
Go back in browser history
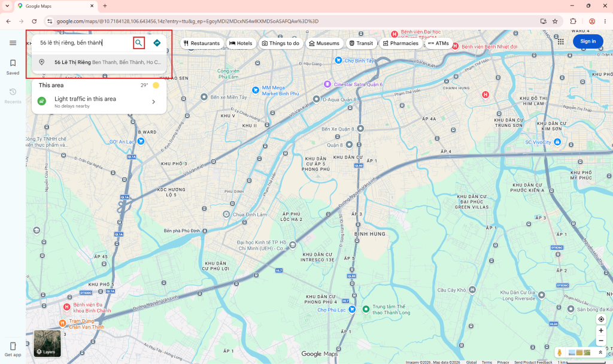[8, 21]
